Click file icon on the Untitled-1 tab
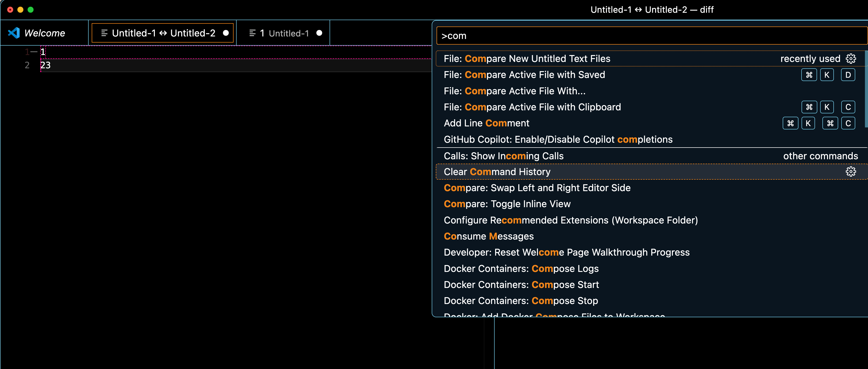The height and width of the screenshot is (369, 868). 252,33
